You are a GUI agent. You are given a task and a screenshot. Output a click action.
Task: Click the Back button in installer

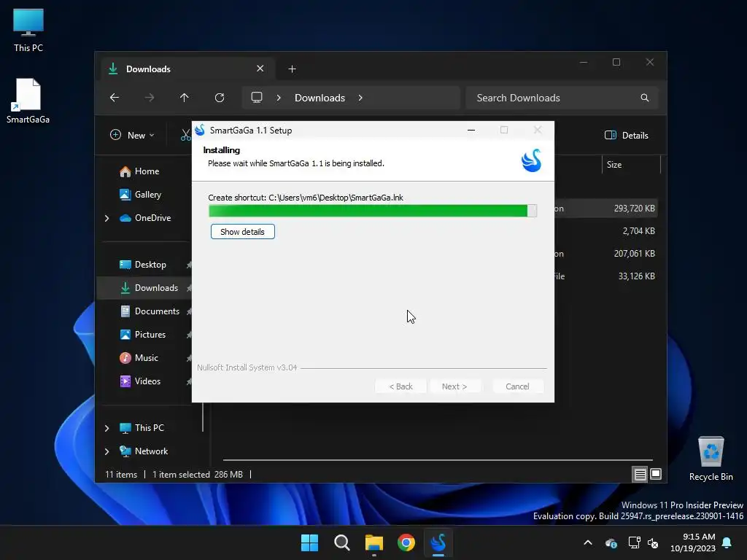400,386
